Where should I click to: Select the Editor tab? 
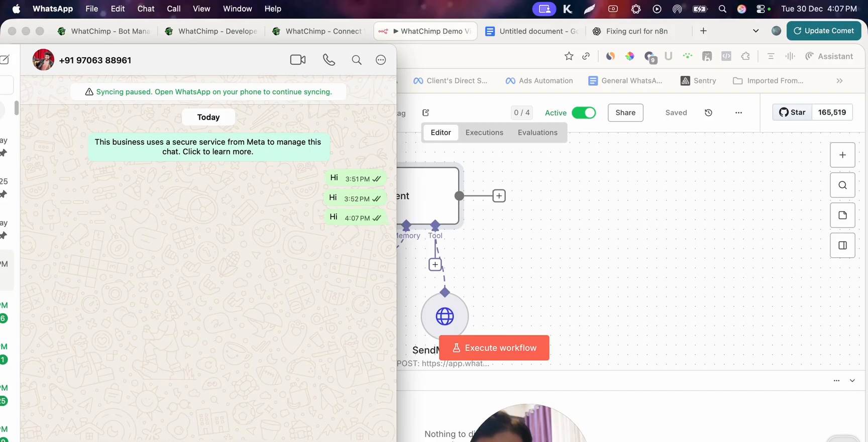(x=441, y=133)
